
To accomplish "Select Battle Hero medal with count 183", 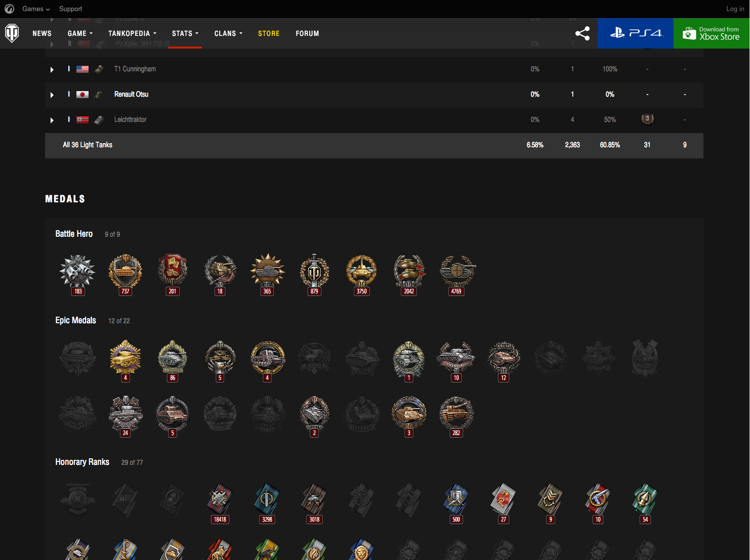I will (x=78, y=275).
